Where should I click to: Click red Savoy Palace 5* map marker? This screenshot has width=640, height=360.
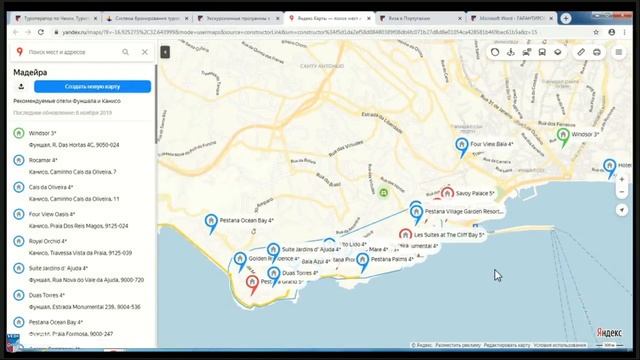tap(447, 193)
